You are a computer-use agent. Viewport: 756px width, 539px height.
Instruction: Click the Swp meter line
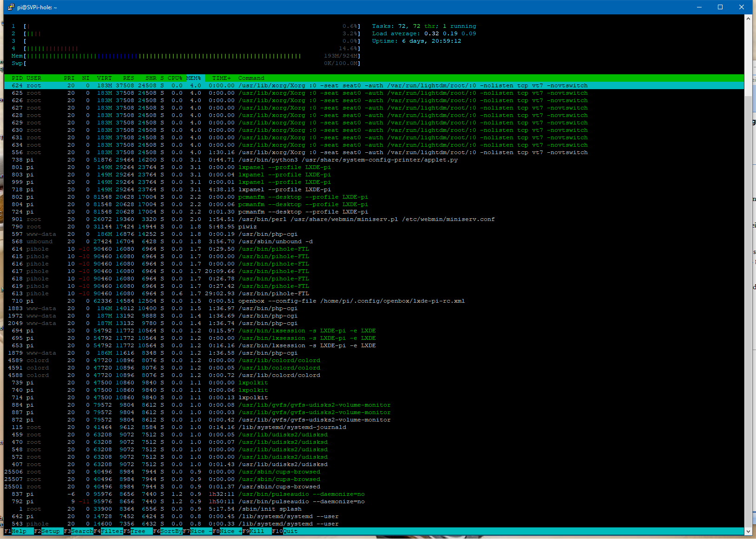186,63
